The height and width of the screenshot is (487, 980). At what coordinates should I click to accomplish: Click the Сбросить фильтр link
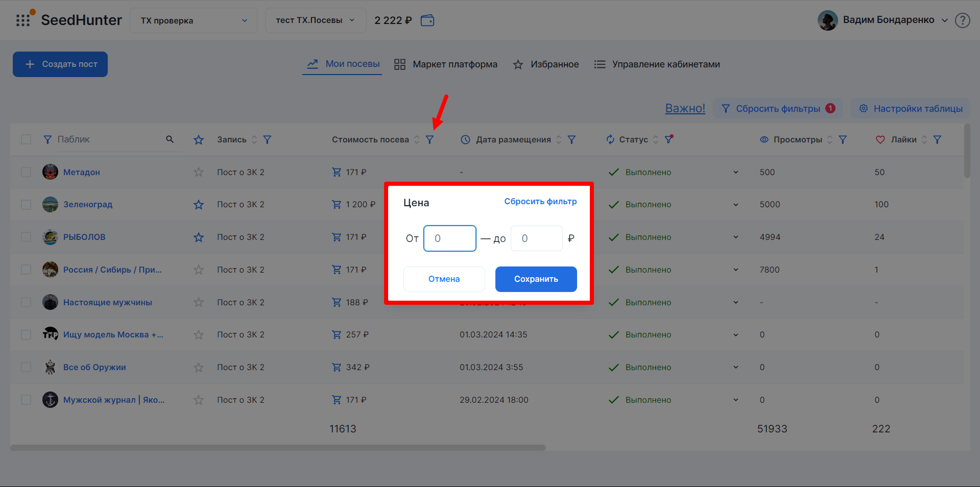point(540,202)
